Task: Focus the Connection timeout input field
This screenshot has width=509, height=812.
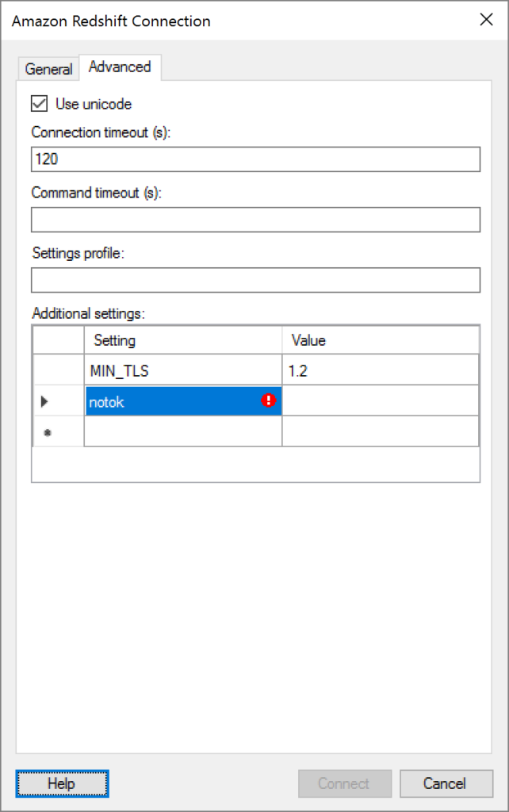Action: pyautogui.click(x=256, y=159)
